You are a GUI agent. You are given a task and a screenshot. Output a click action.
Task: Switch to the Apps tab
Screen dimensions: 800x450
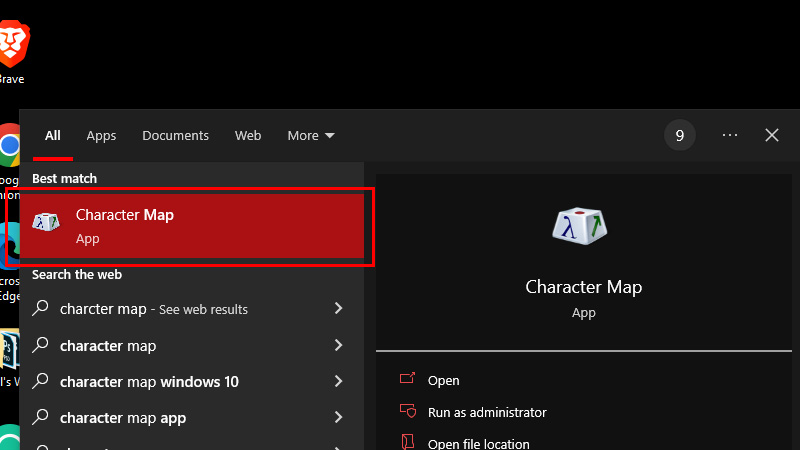101,136
